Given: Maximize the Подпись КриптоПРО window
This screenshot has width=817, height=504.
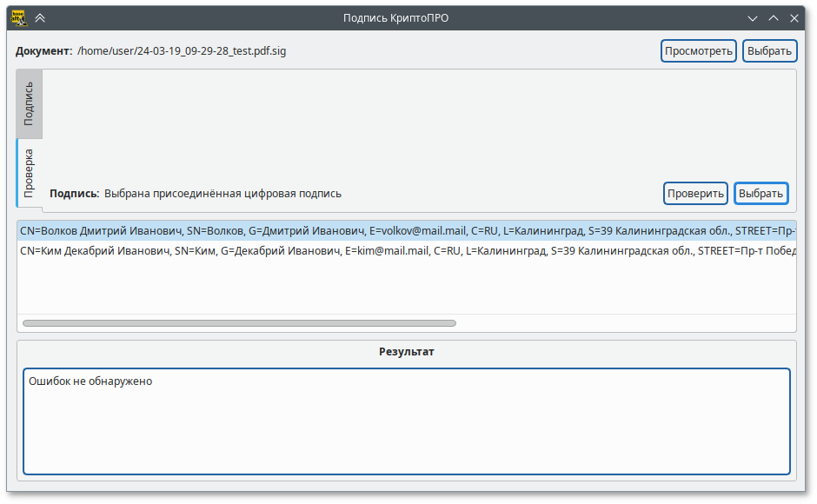Looking at the screenshot, I should coord(774,17).
